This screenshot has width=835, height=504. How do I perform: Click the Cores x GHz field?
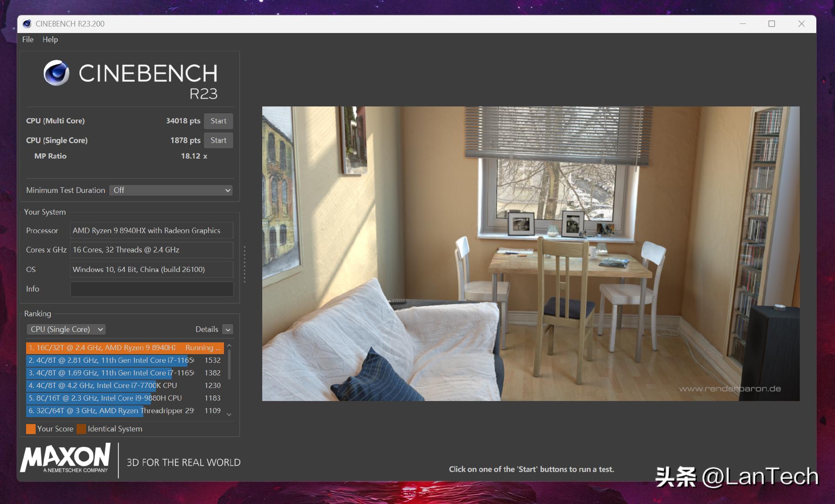click(152, 250)
